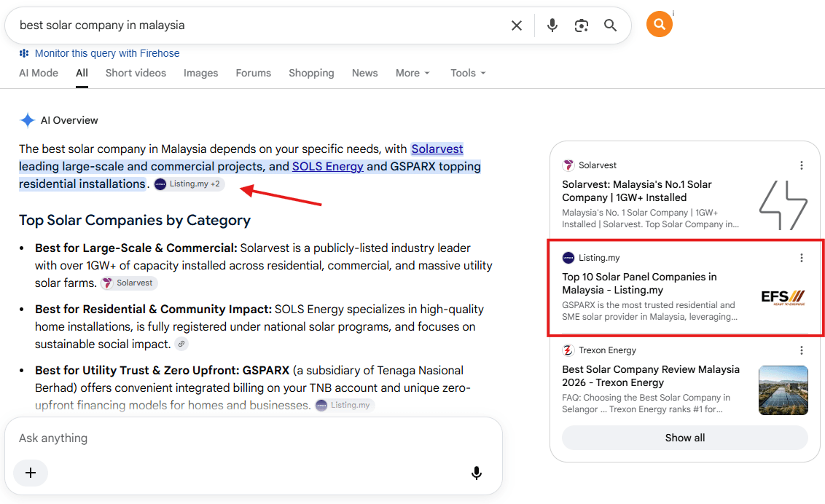The image size is (825, 504).
Task: Open the Solarvest source chip after solar farms
Action: tap(129, 283)
